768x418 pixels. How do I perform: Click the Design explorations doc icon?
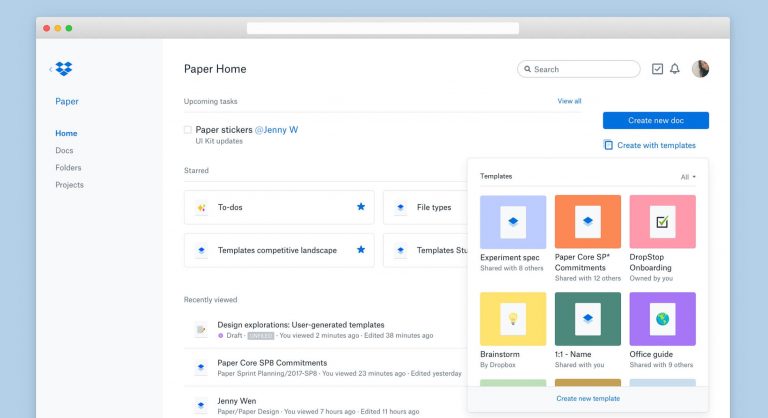201,329
